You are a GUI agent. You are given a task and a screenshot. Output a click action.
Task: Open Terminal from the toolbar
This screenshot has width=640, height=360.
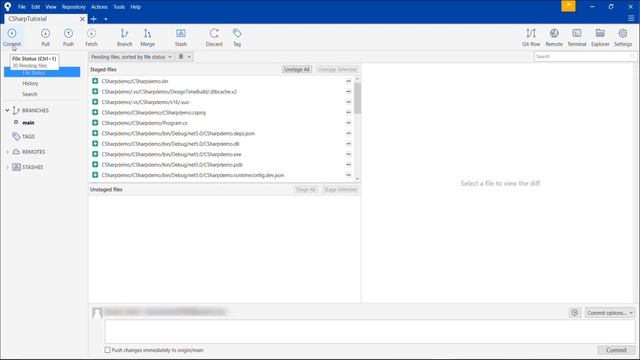tap(577, 37)
